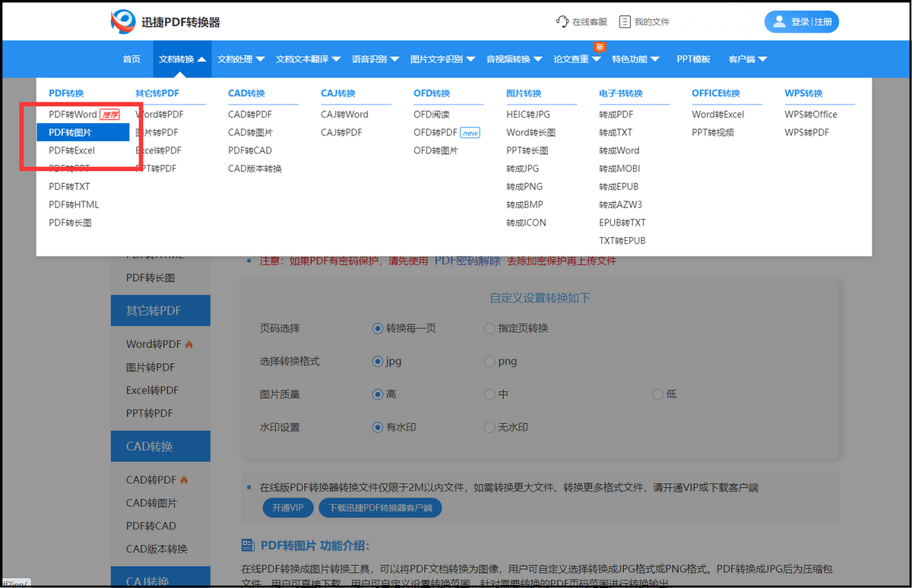Image resolution: width=912 pixels, height=588 pixels.
Task: Select 转换每一页 radio button
Action: (x=378, y=328)
